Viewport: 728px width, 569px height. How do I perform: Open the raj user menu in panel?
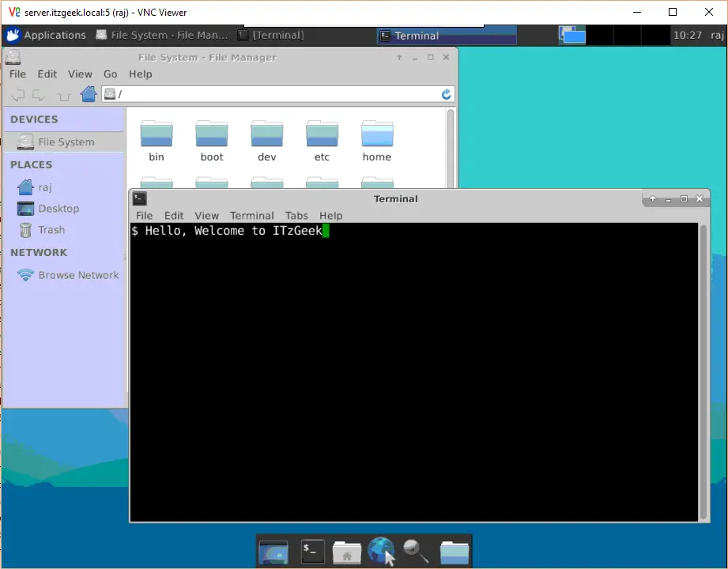tap(716, 36)
